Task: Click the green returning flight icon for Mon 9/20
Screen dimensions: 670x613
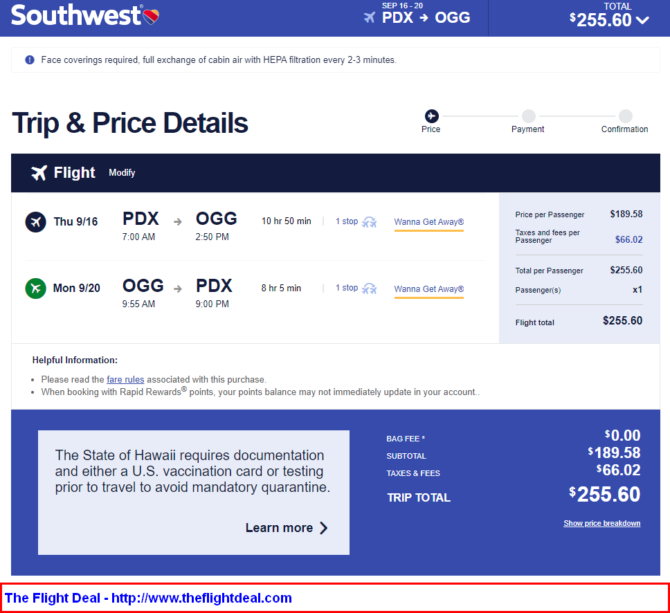Action: 35,288
